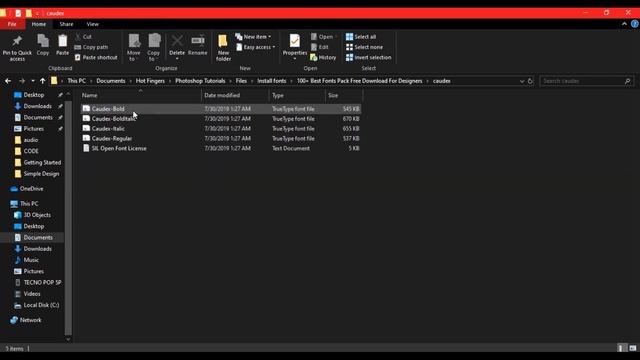Go back to previous folder

click(x=8, y=81)
